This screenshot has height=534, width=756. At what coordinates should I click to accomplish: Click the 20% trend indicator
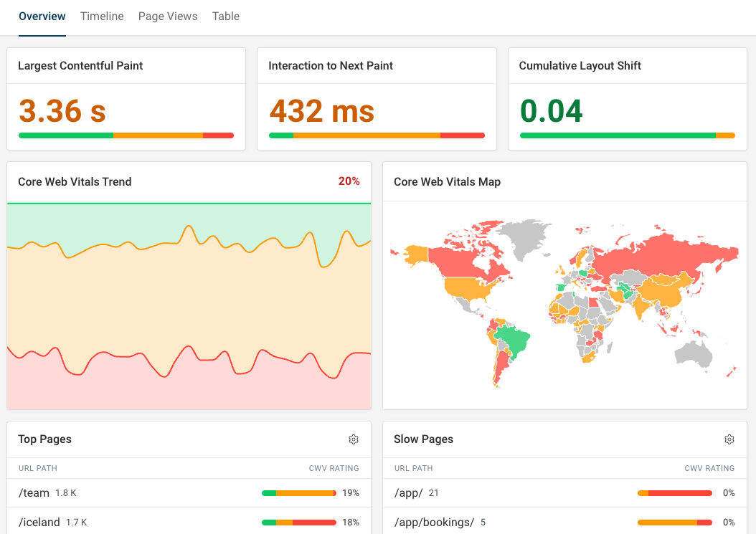pos(349,181)
